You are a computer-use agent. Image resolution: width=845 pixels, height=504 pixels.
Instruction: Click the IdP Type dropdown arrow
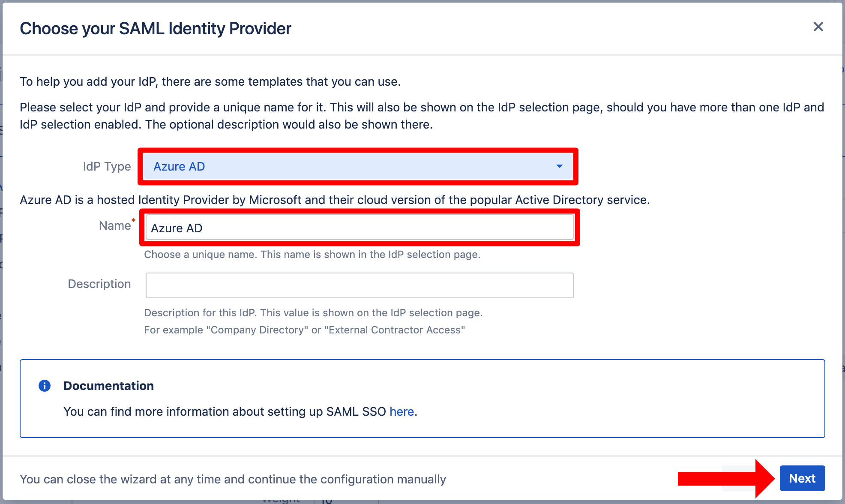pyautogui.click(x=559, y=166)
